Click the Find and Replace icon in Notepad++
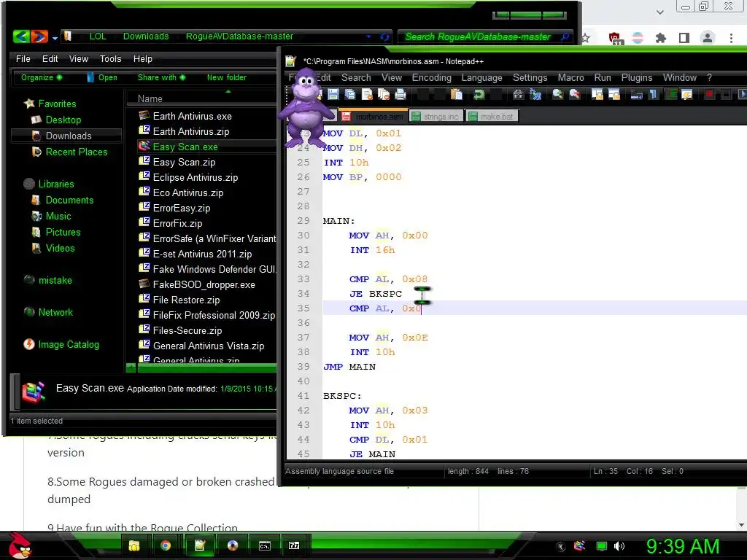Screen dimensions: 747x560 click(535, 94)
